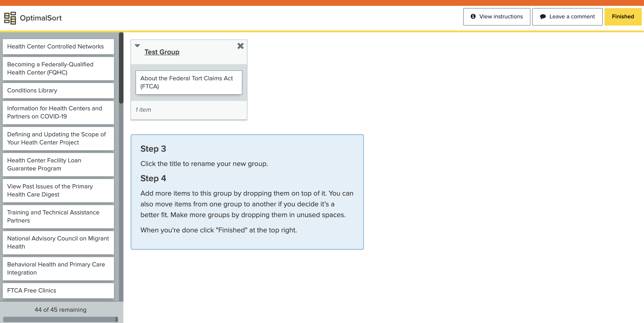Collapse Test Group with the triangle arrow
The image size is (644, 323).
(137, 46)
